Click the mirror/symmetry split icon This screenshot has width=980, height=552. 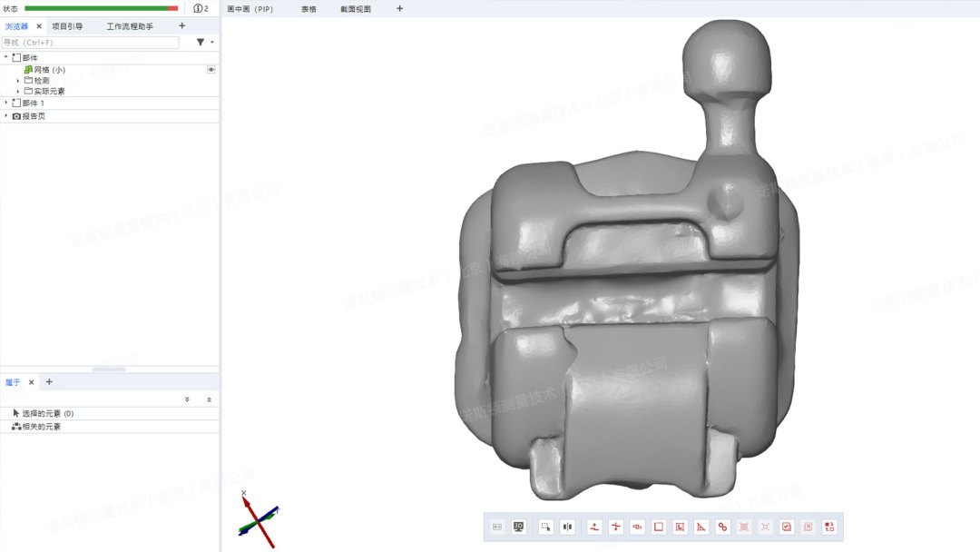[568, 527]
